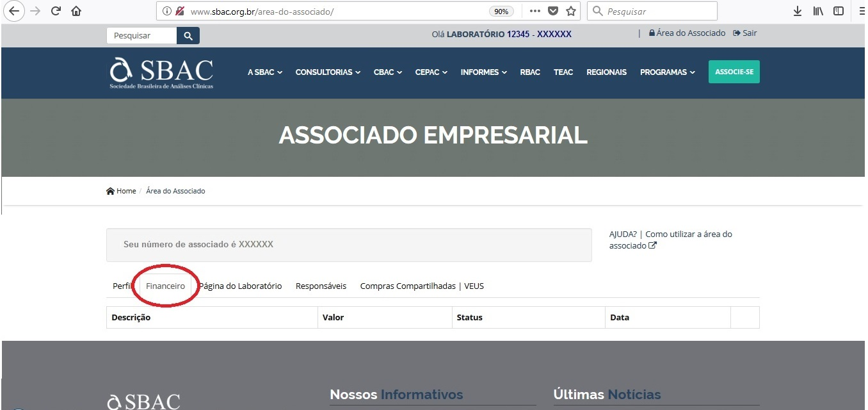
Task: Click the ASSOCIADO EMPRESARIAL page title
Action: (x=433, y=135)
